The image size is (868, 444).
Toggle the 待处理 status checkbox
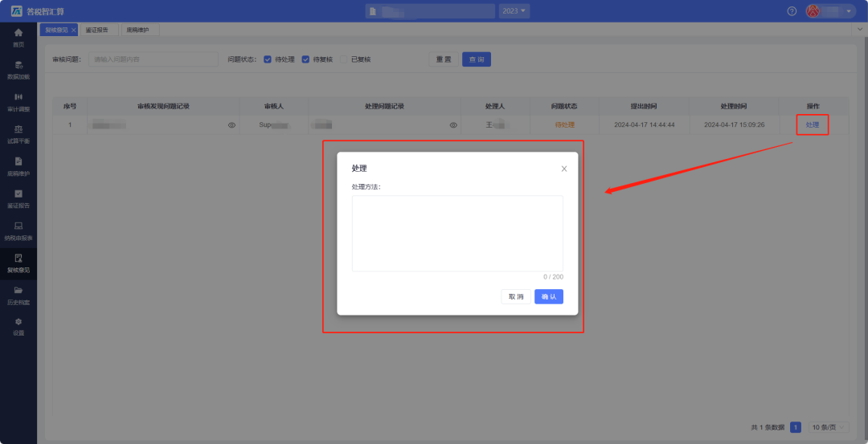pyautogui.click(x=268, y=59)
